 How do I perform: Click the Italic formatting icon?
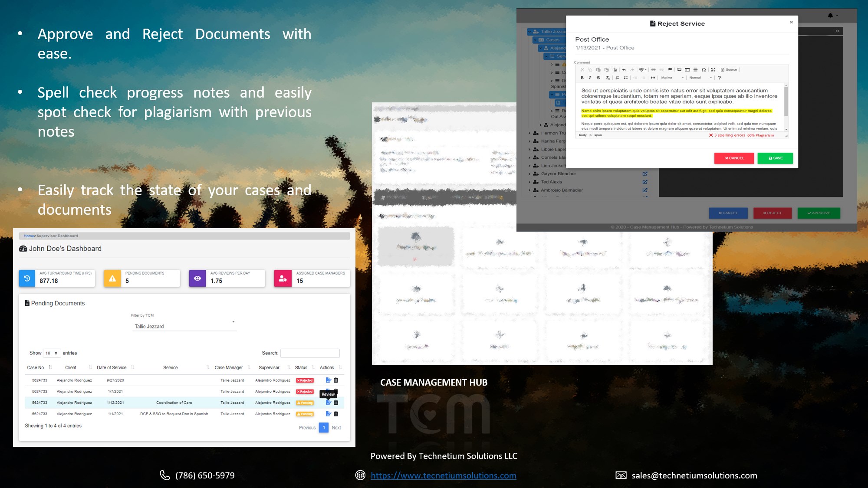coord(590,78)
